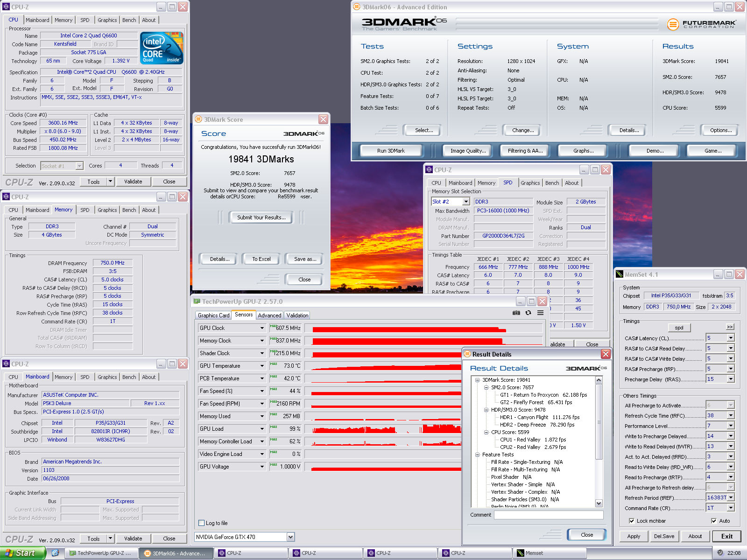Click the 3DMark06 taskbar item

pyautogui.click(x=176, y=553)
